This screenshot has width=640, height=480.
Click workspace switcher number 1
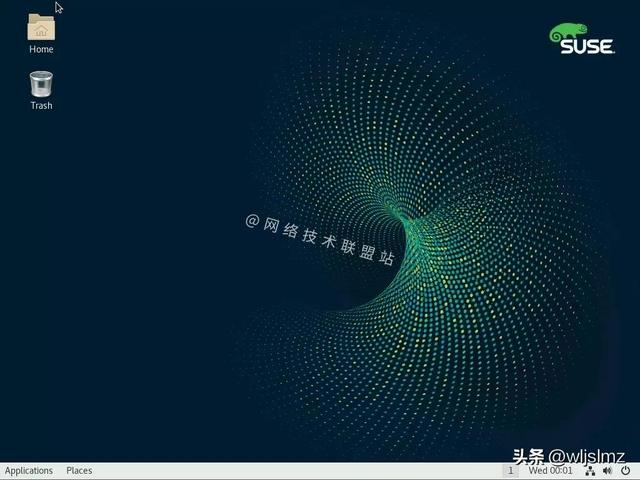point(511,471)
